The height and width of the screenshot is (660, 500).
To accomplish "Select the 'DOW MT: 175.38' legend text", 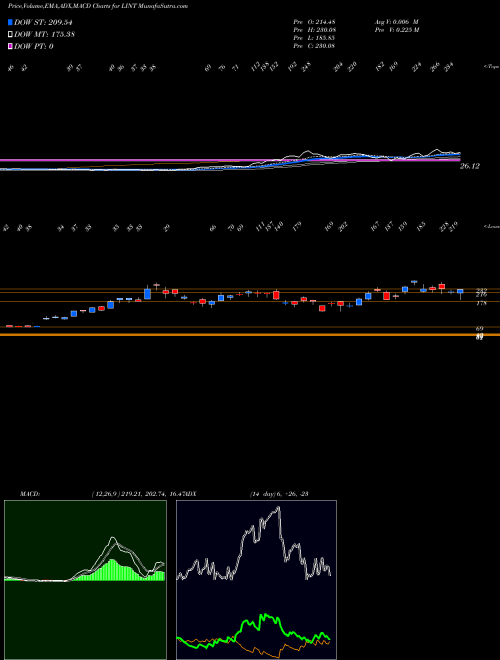I will (x=44, y=35).
